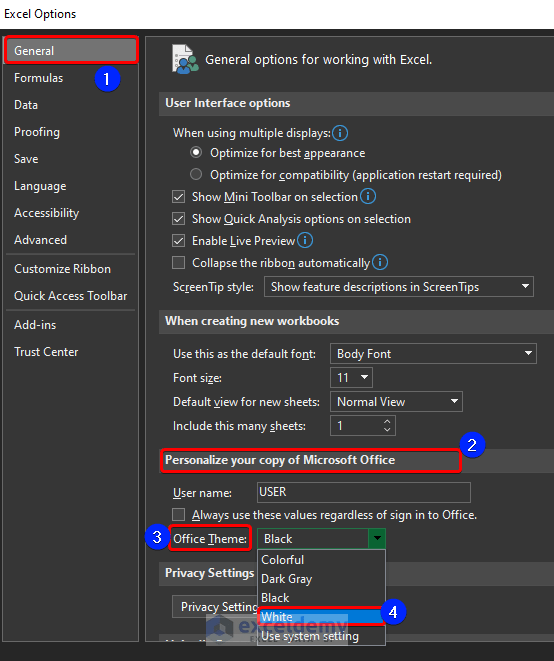Increase the number of sheets with up arrow
This screenshot has width=554, height=661.
click(x=387, y=421)
